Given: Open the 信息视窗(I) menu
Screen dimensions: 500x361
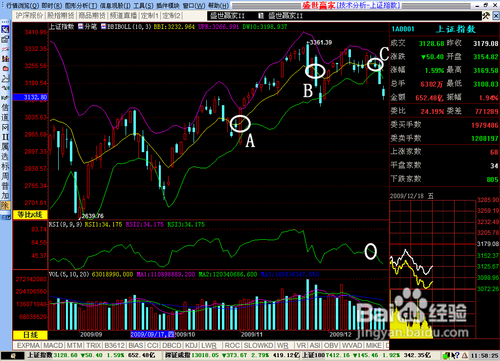Looking at the screenshot, I should pyautogui.click(x=115, y=6).
